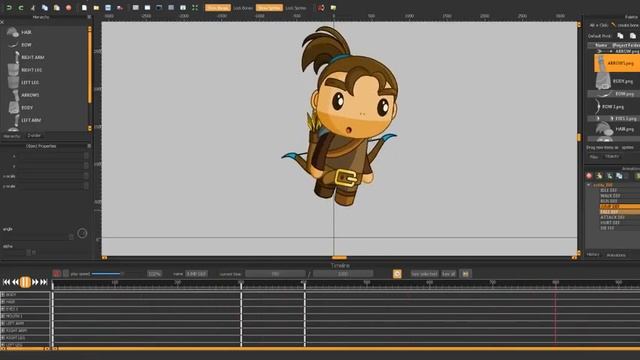Switch to the Z-order tab
The height and width of the screenshot is (360, 640).
tap(34, 136)
